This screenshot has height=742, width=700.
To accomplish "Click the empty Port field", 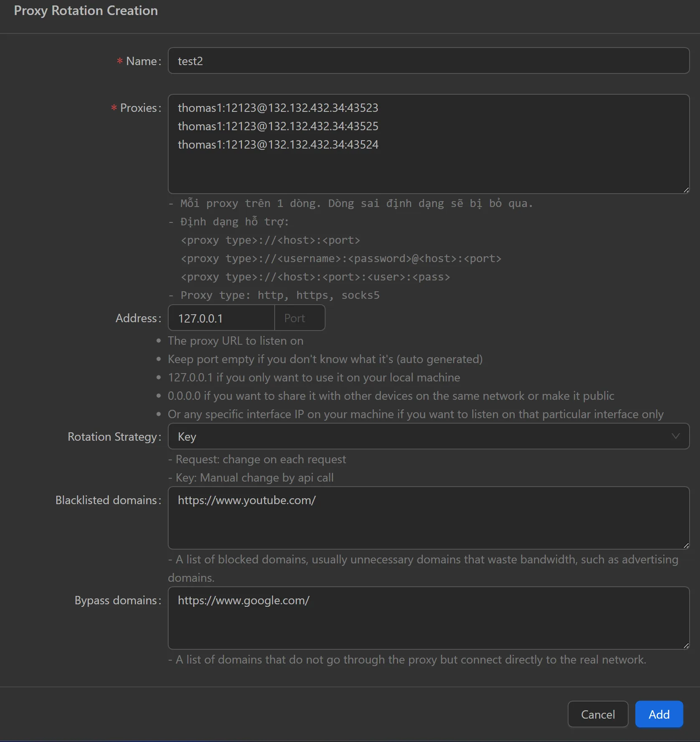I will (299, 318).
